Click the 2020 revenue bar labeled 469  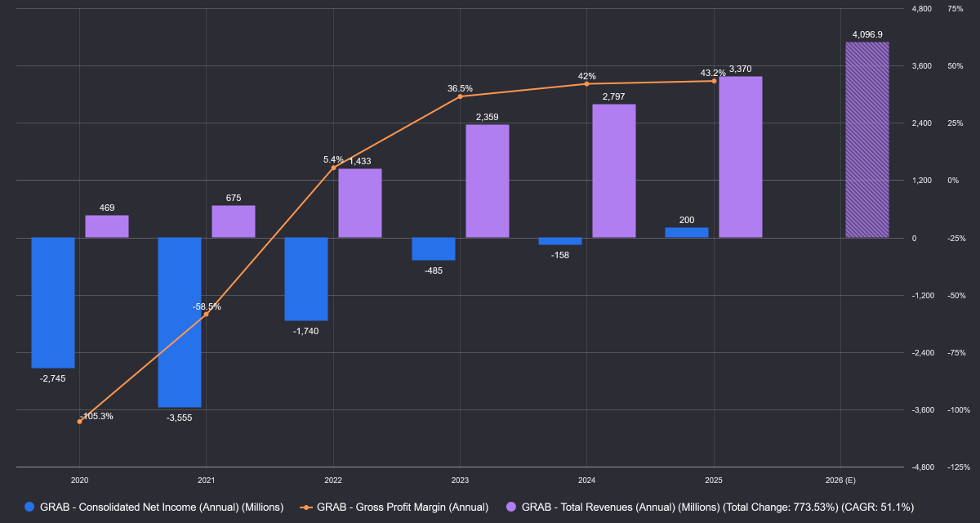pyautogui.click(x=107, y=226)
